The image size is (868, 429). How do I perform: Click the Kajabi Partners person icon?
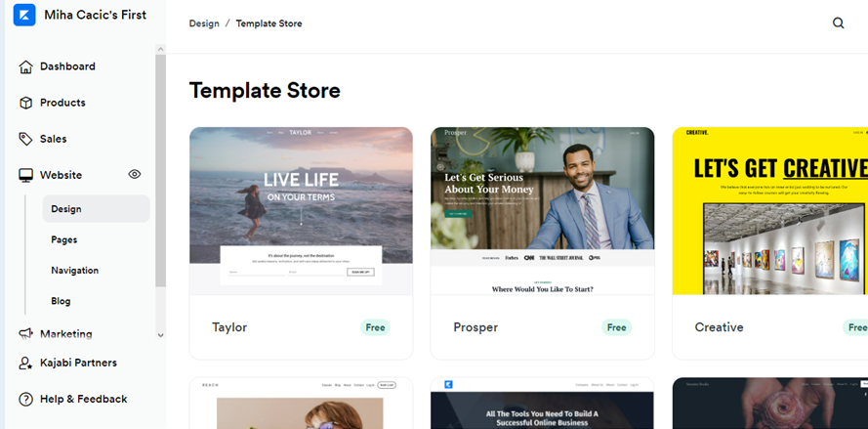click(x=25, y=364)
